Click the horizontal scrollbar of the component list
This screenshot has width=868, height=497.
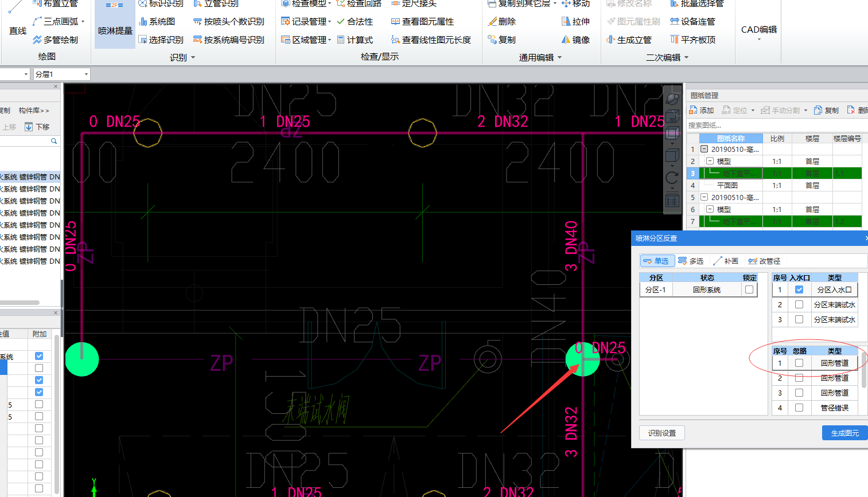point(20,302)
